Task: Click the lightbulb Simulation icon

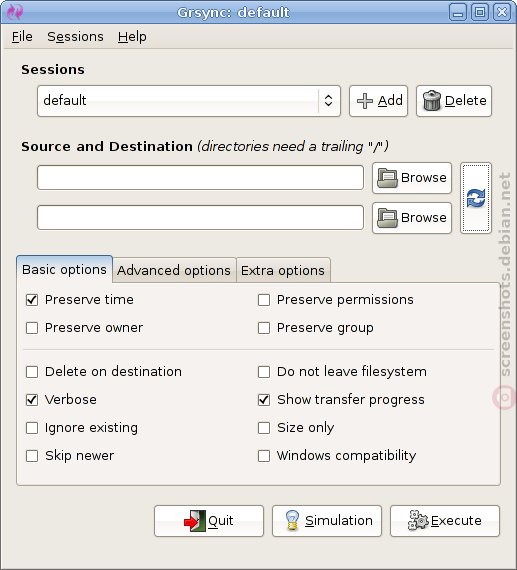Action: (x=292, y=520)
